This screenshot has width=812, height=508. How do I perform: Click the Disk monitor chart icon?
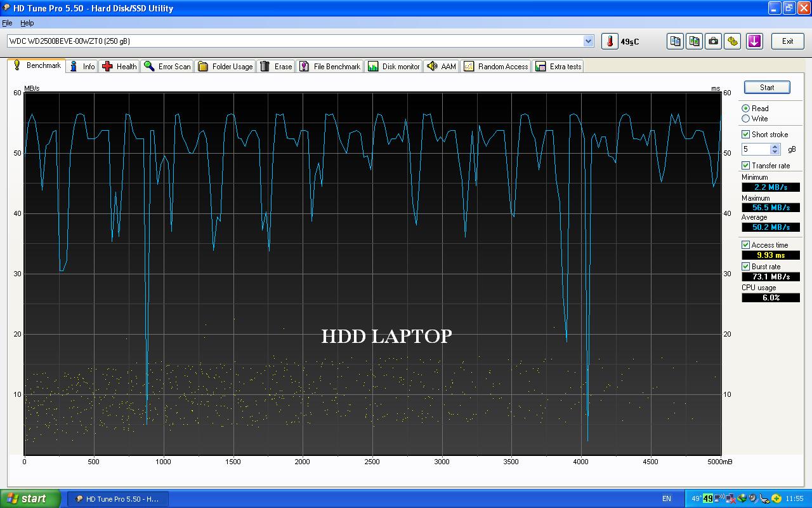[373, 66]
